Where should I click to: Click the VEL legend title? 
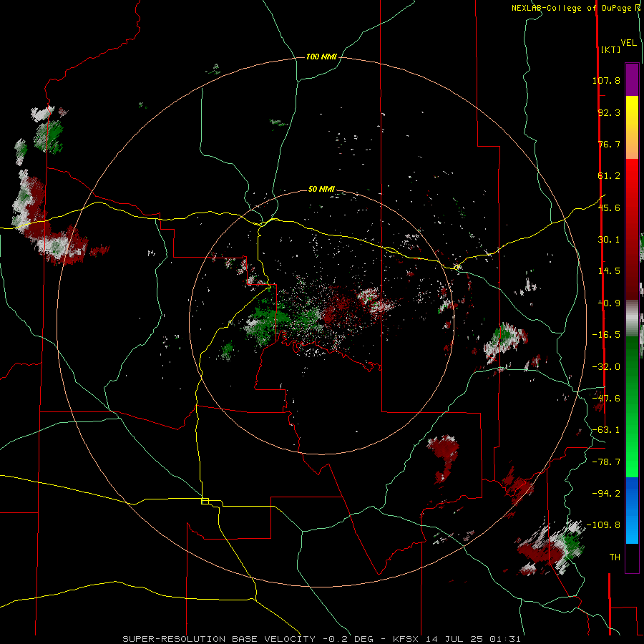point(628,43)
